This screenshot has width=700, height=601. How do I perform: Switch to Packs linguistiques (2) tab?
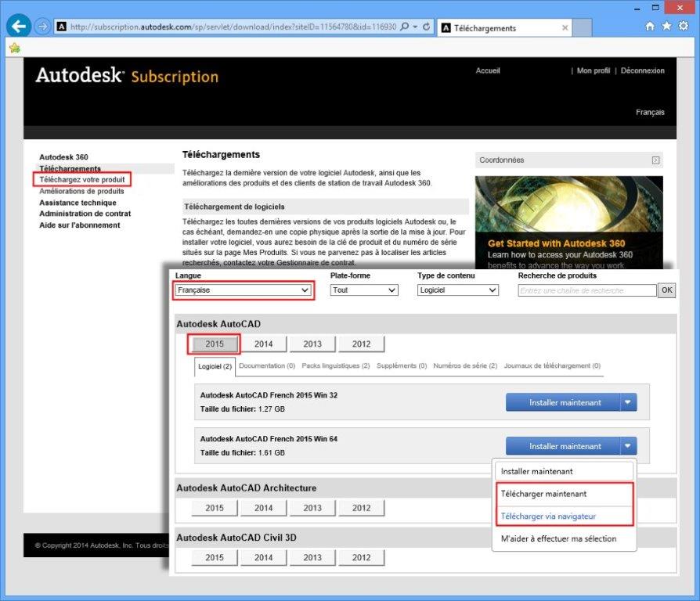(x=336, y=366)
